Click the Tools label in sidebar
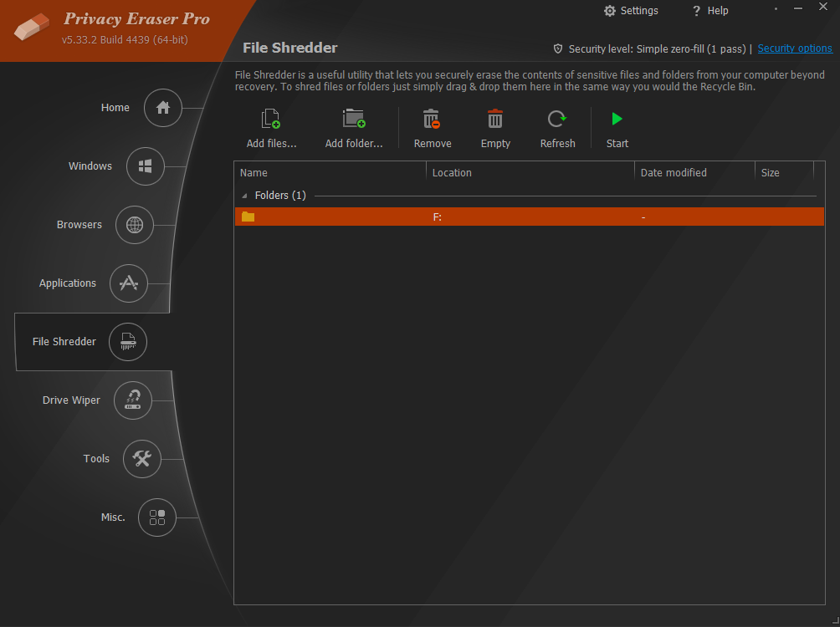The width and height of the screenshot is (840, 627). pyautogui.click(x=96, y=459)
